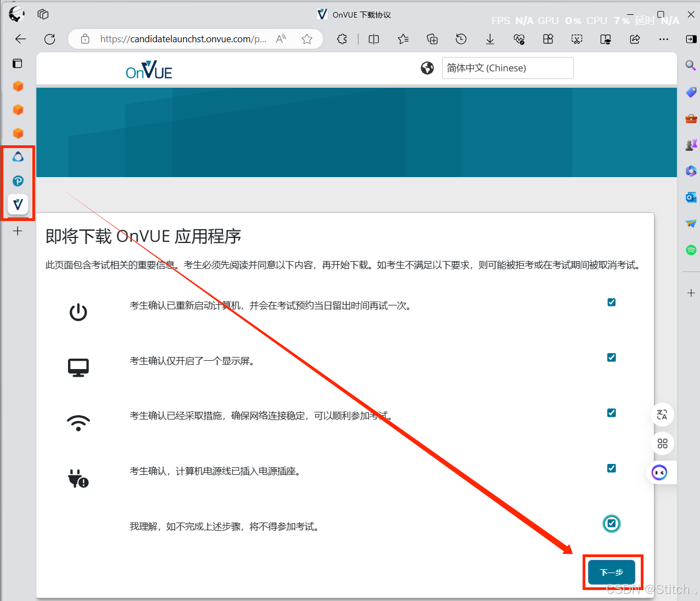This screenshot has height=601, width=700.
Task: Open the Edge profile avatar menu
Action: (x=16, y=14)
